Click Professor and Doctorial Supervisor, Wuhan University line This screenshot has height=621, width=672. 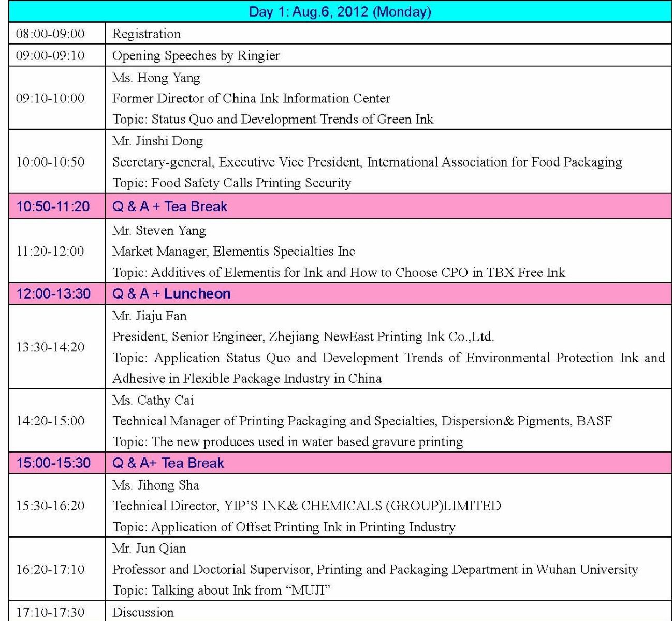[375, 569]
